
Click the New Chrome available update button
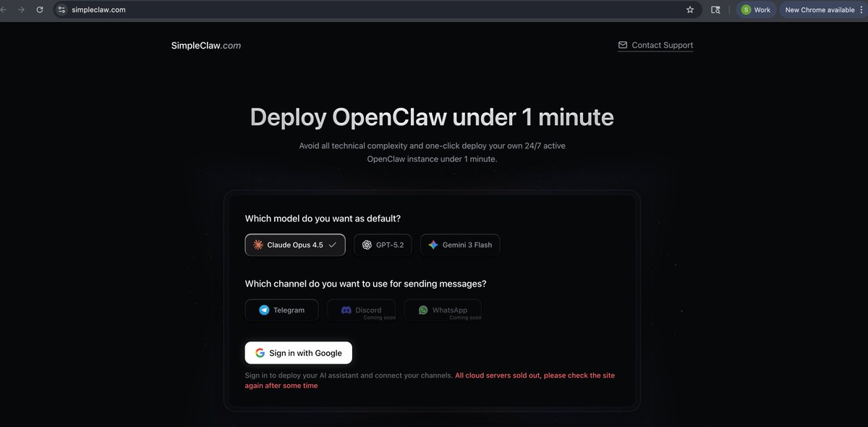pos(820,9)
